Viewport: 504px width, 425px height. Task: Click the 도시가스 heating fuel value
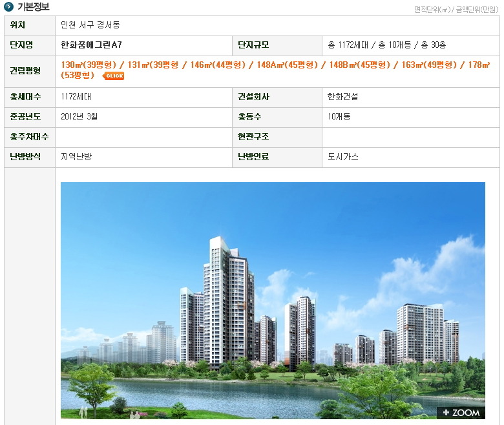pyautogui.click(x=342, y=156)
